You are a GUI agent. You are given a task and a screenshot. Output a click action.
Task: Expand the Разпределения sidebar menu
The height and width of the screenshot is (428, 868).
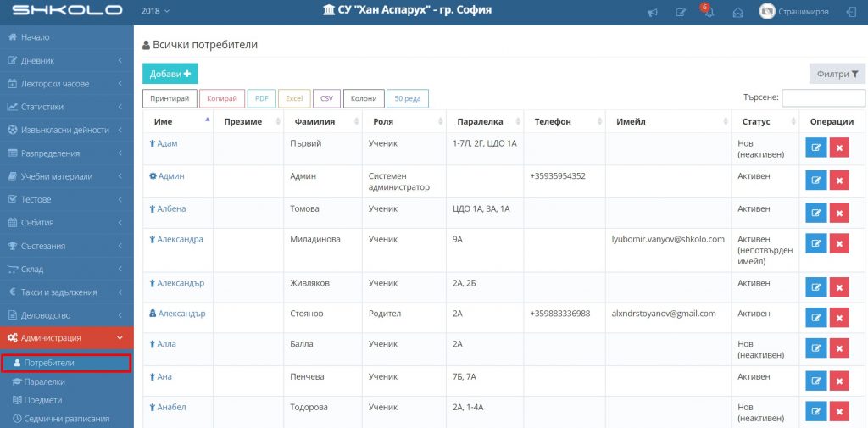[66, 153]
